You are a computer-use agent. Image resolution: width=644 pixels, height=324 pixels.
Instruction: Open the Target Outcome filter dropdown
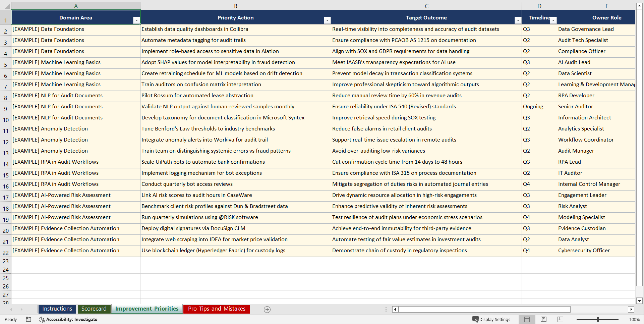[x=517, y=20]
